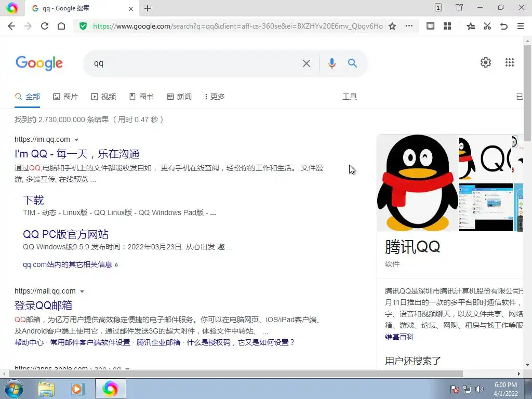
Task: Open the reading mode book icon
Action: tap(430, 26)
